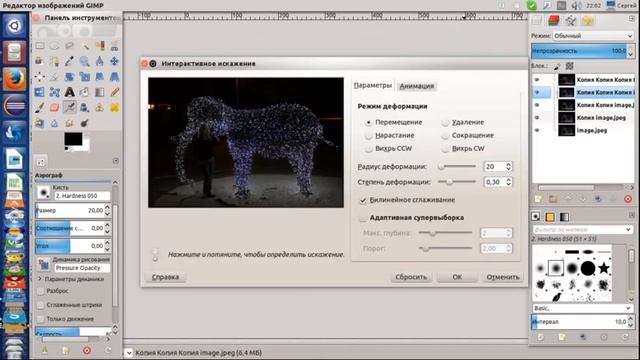Open the Layers tab in right dock
The image size is (640, 360).
[553, 20]
